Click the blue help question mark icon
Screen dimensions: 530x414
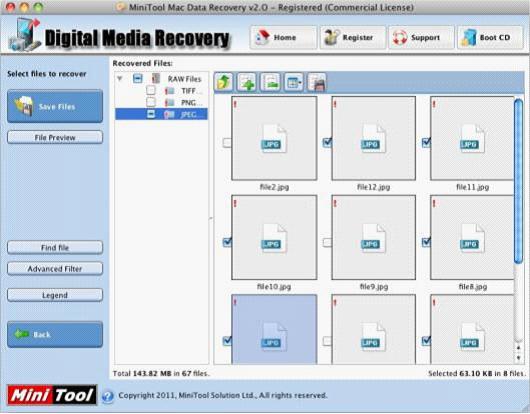coord(108,396)
